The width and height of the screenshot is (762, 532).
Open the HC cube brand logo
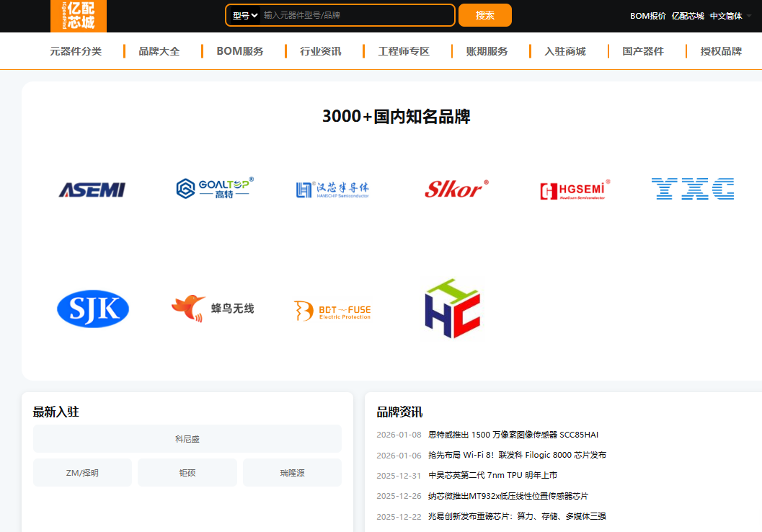453,309
